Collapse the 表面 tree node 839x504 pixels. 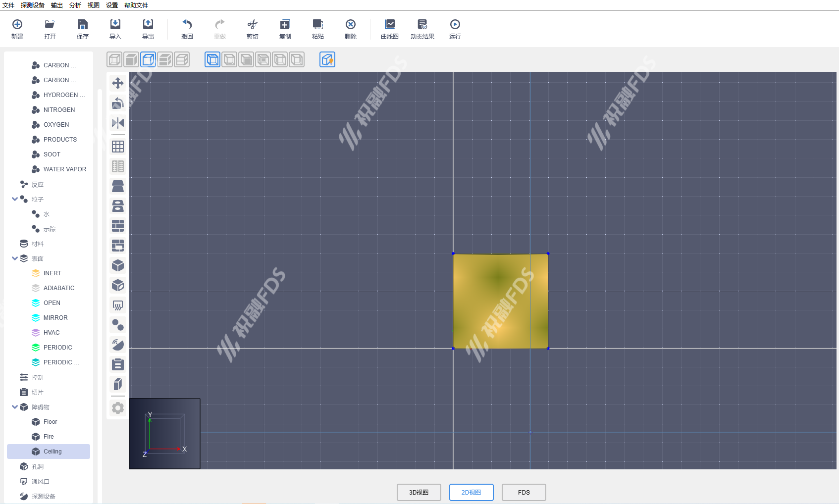[x=15, y=258]
